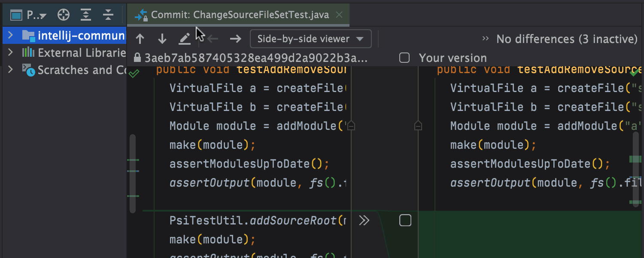The height and width of the screenshot is (258, 644).
Task: Click the VirtualFile a line in left pane
Action: tap(258, 88)
